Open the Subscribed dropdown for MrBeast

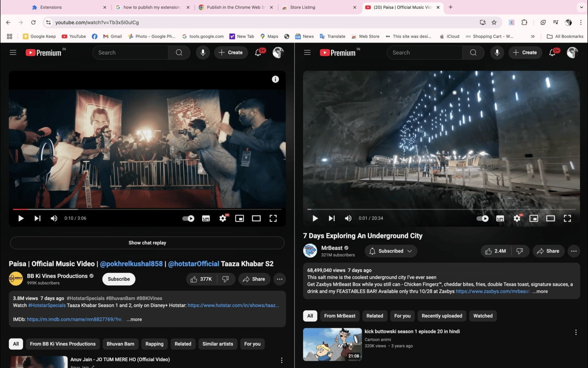tap(391, 251)
